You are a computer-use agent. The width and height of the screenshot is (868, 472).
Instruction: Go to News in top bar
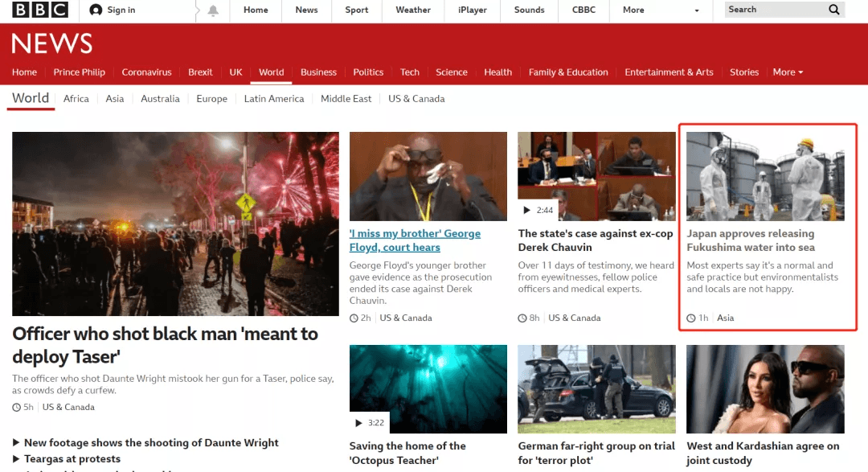click(307, 10)
